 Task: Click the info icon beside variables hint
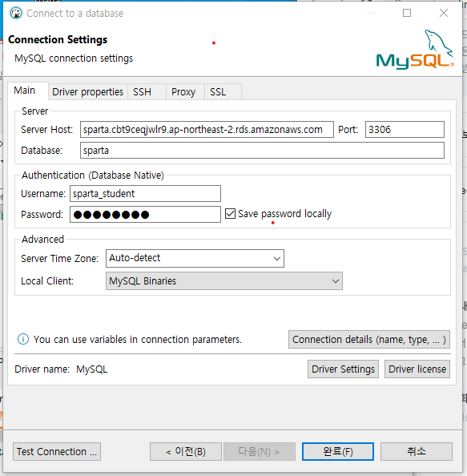point(23,339)
